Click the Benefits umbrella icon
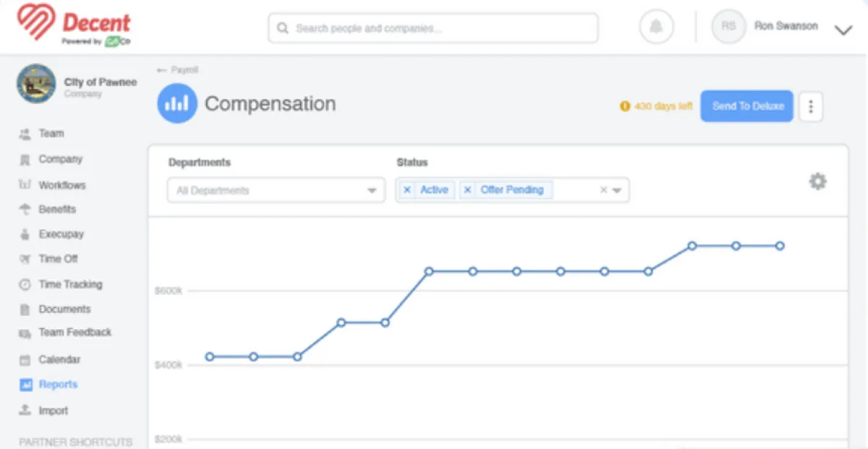868x449 pixels. coord(25,210)
